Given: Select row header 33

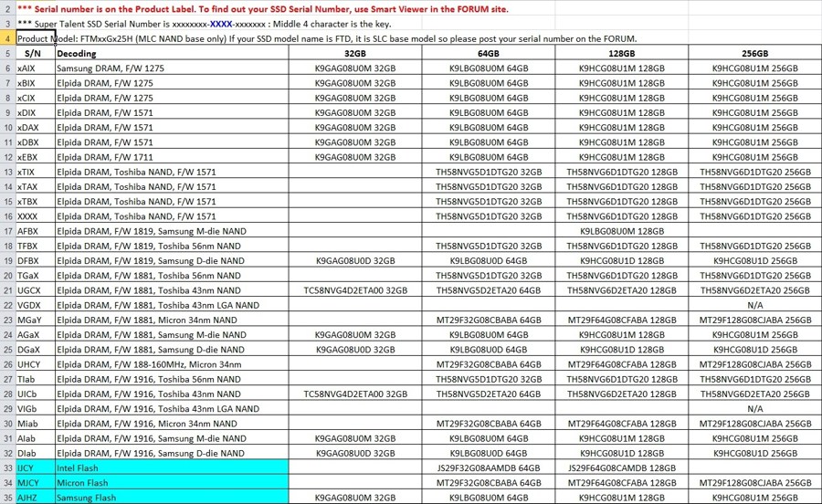Looking at the screenshot, I should tap(8, 467).
